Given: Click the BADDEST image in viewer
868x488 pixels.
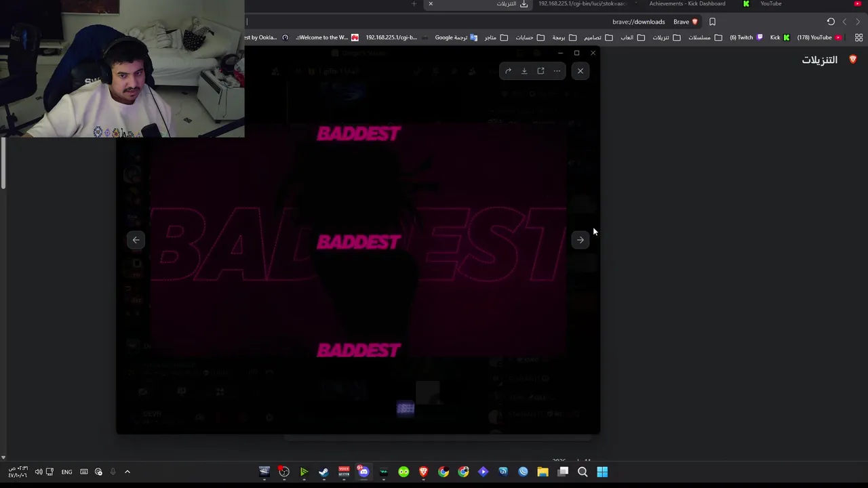Looking at the screenshot, I should coord(358,241).
